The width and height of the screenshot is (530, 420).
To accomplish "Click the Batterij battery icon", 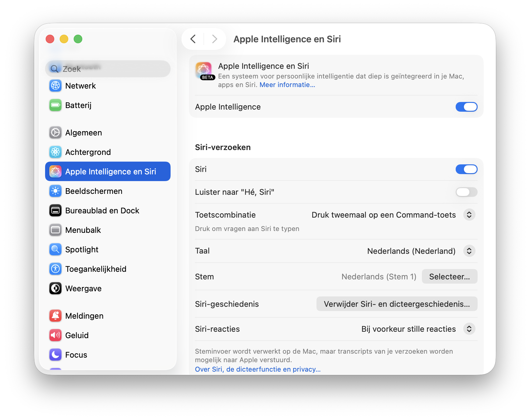I will [x=55, y=105].
